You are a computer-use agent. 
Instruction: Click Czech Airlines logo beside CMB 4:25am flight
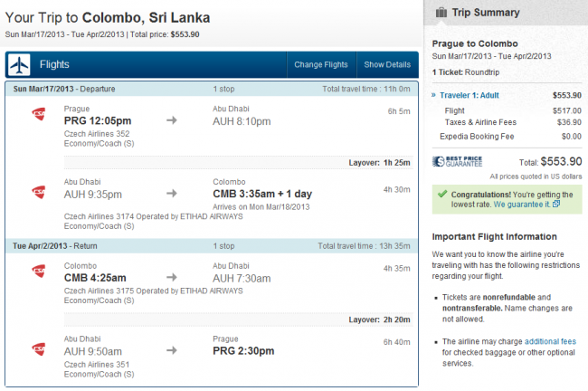click(39, 271)
